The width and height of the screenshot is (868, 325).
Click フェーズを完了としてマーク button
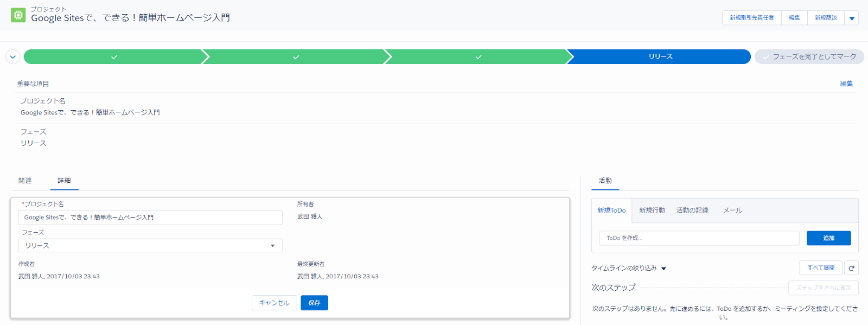pyautogui.click(x=809, y=56)
